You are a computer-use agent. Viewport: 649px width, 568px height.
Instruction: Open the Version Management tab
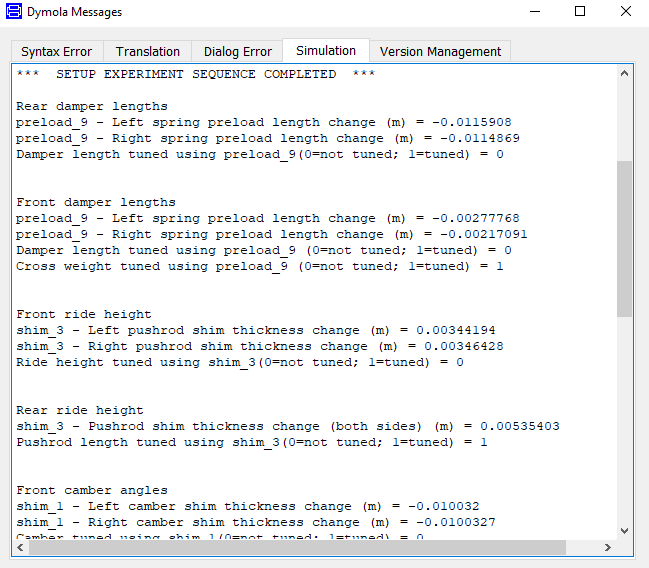click(440, 51)
